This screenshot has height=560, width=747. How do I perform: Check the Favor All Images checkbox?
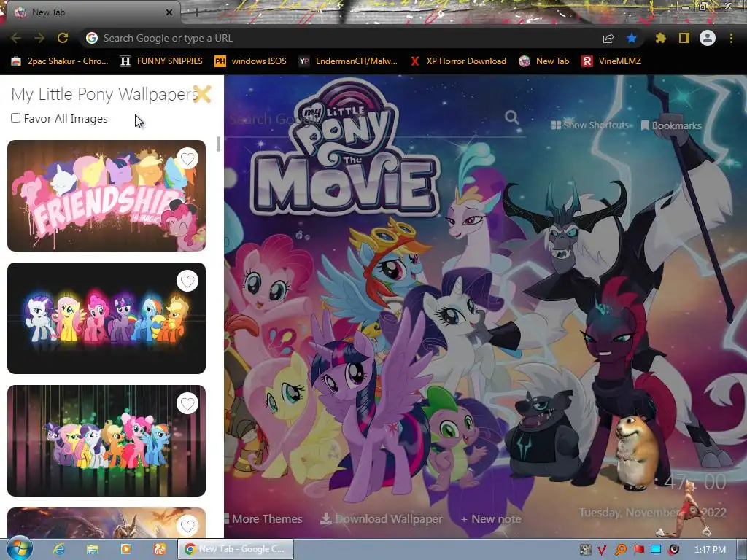[16, 117]
